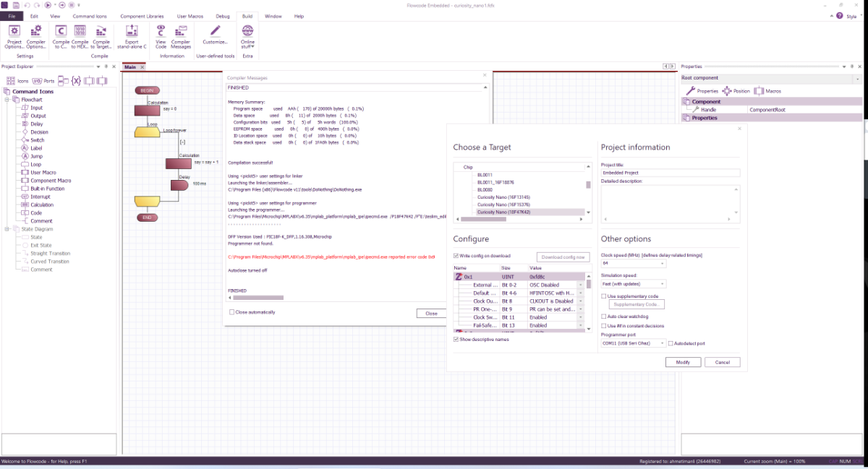Click Close in the Compiler Messages window
The image size is (868, 469).
(x=431, y=313)
